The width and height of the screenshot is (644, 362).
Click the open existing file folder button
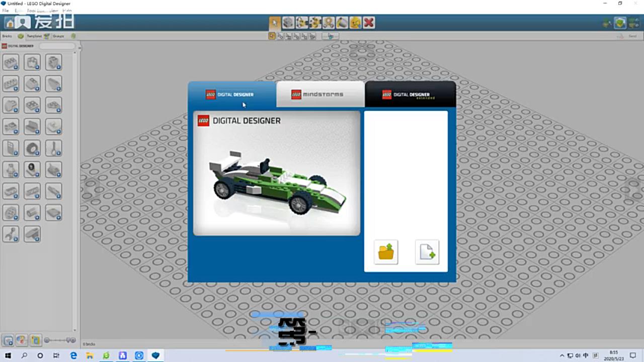point(386,252)
